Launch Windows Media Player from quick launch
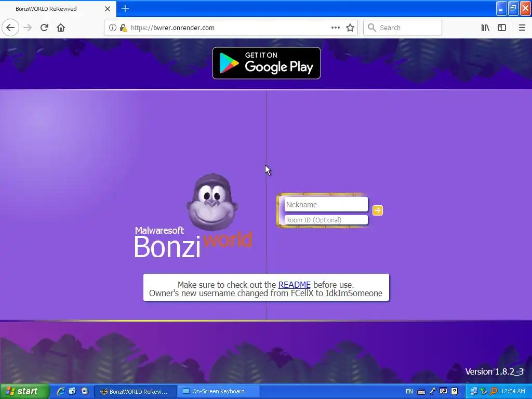 point(85,391)
